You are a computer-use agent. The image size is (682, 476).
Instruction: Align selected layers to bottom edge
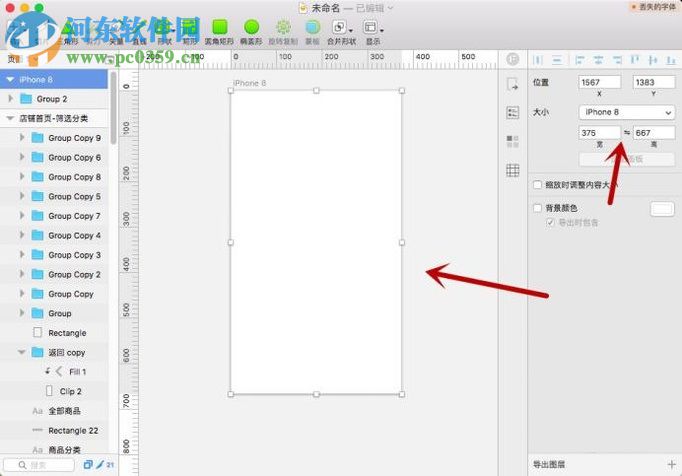[671, 60]
